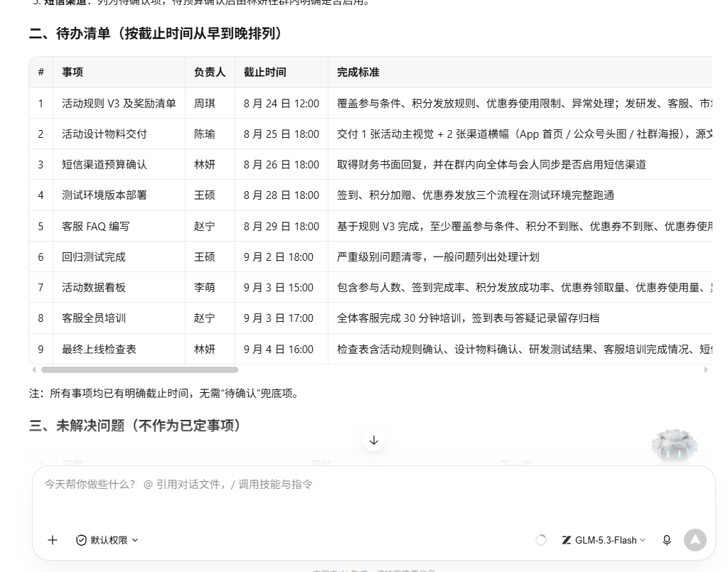Click cell 客服 FAQ 编写
The image size is (728, 572).
(x=96, y=227)
